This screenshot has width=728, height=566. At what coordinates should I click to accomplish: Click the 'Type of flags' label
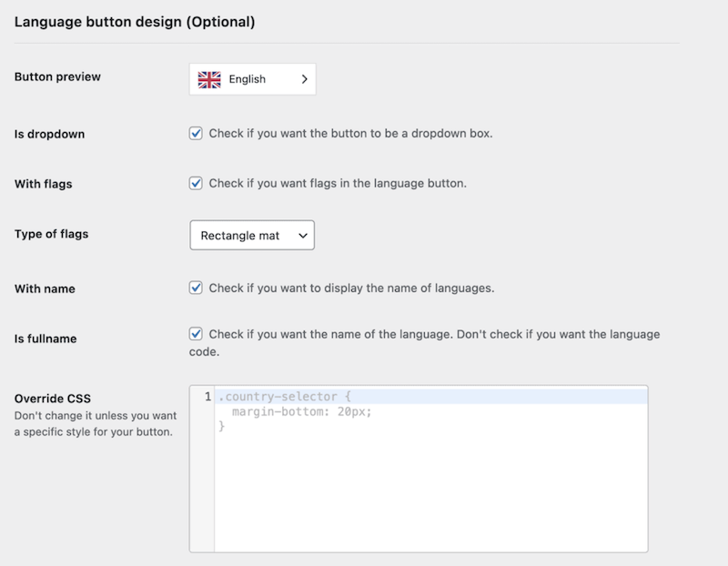pyautogui.click(x=51, y=234)
